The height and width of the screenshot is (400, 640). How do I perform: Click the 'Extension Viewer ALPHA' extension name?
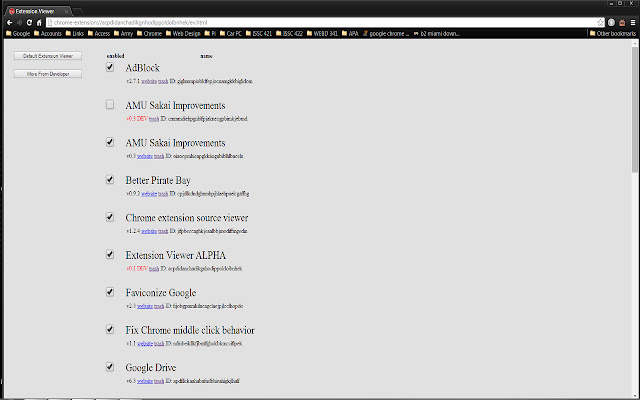[x=176, y=256]
